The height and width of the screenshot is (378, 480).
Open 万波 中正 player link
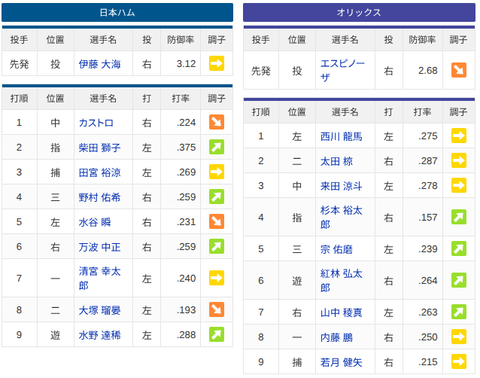[99, 247]
